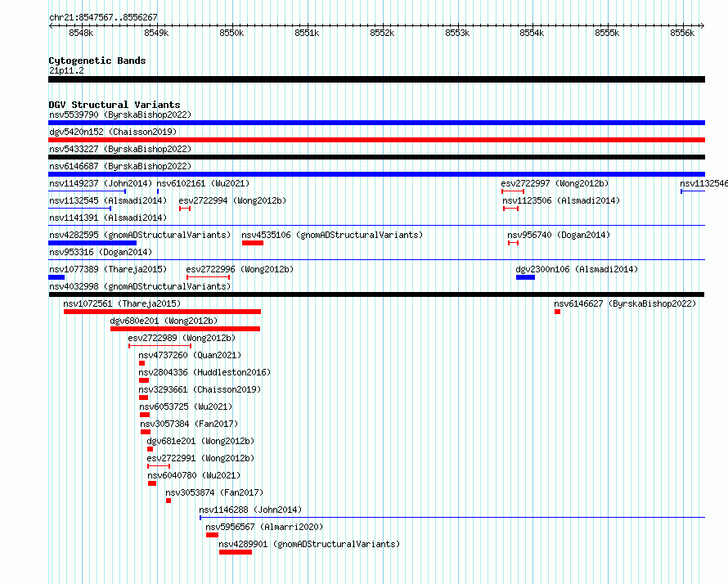
Task: Click the red bar under dgv680e201
Action: point(185,329)
